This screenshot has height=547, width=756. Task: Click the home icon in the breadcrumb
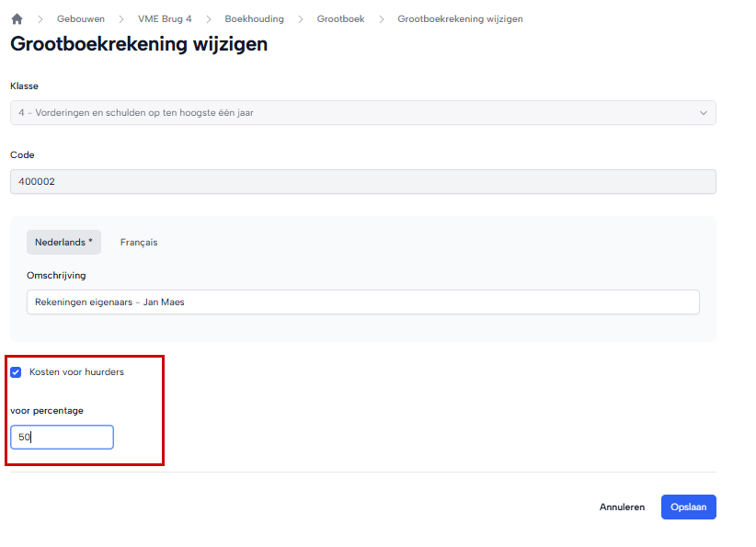coord(17,18)
